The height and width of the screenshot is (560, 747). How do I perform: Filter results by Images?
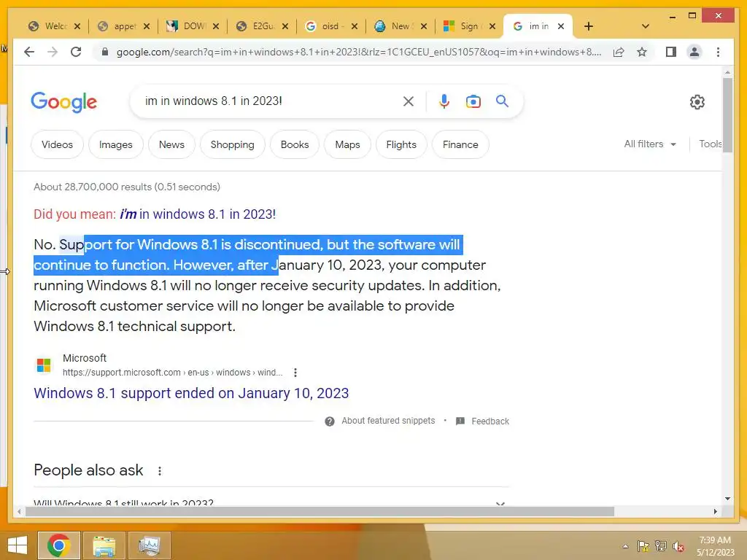pos(116,144)
